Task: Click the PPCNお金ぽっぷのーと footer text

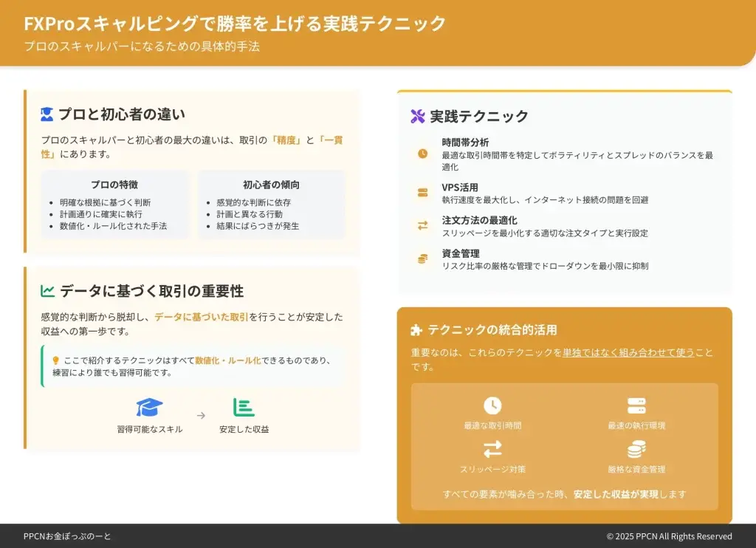Action: coord(67,536)
